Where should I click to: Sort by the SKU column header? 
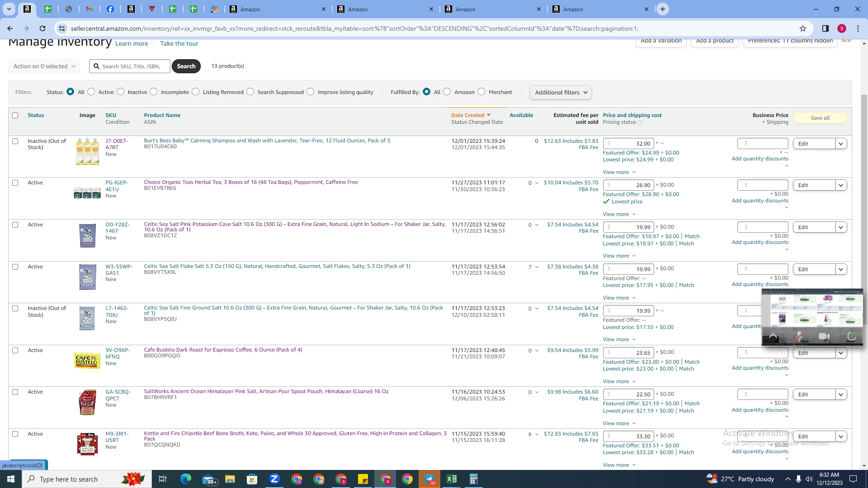coord(111,115)
